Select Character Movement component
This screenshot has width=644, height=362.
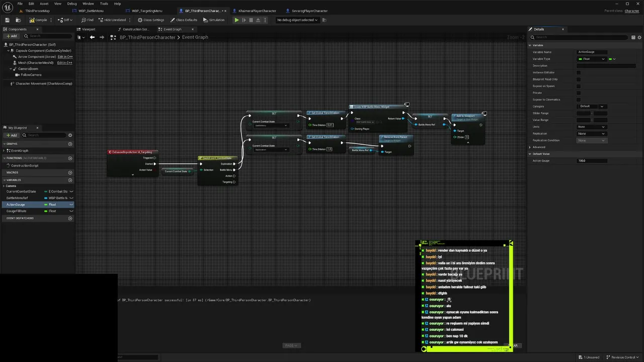44,83
